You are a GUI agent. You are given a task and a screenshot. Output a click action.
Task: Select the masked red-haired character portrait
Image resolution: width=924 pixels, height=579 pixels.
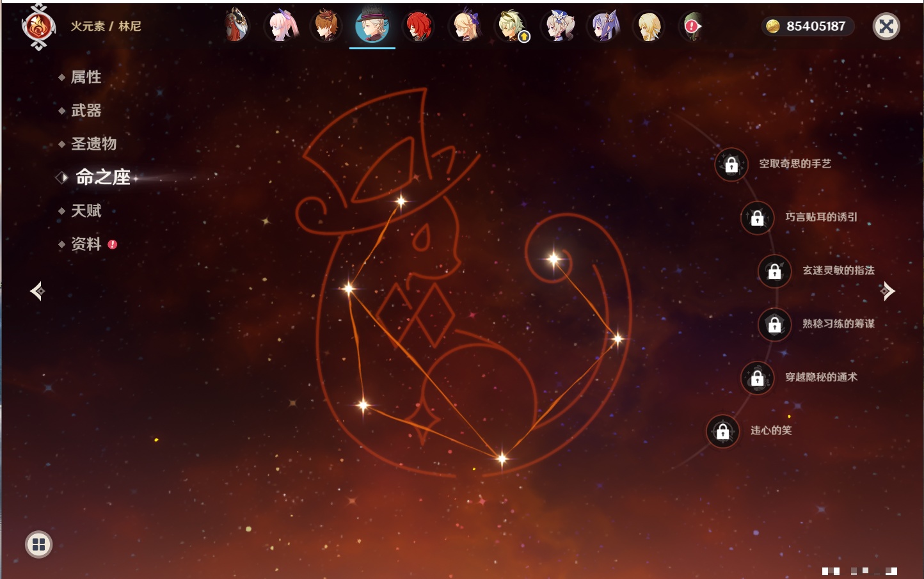point(235,26)
